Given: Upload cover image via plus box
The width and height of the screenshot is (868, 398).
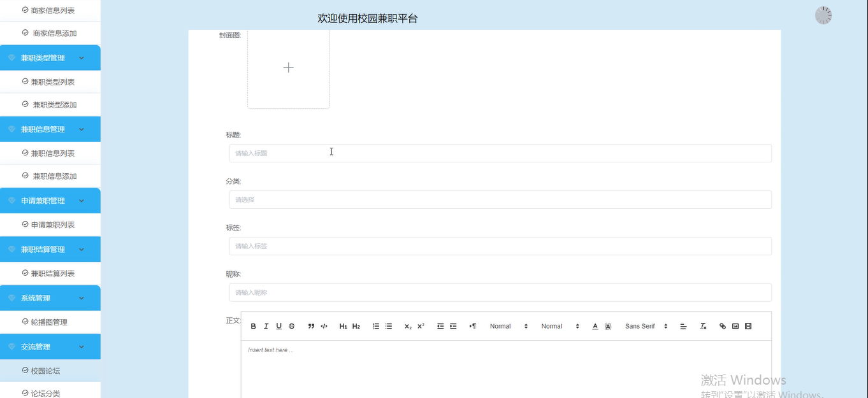Looking at the screenshot, I should click(289, 68).
